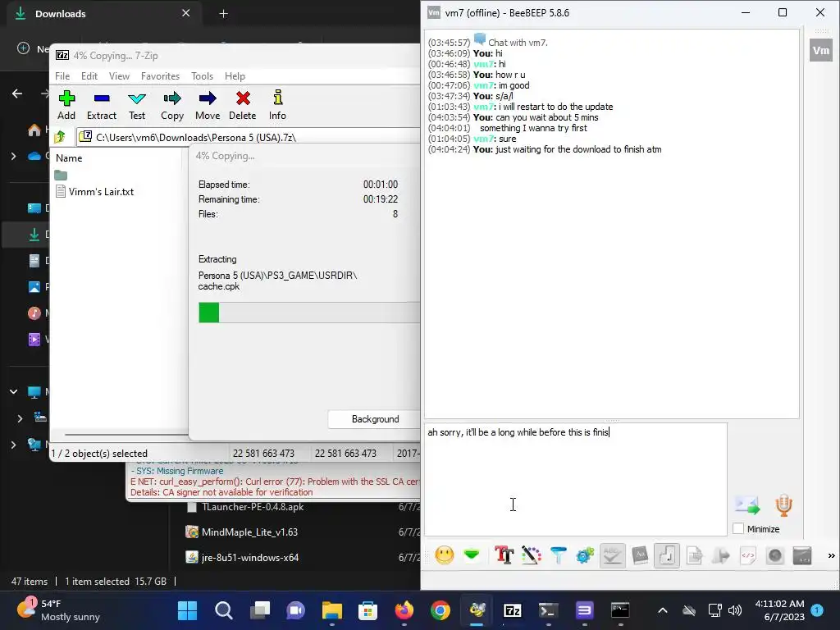This screenshot has height=630, width=840.
Task: Click the code tag icon in BeeBEEP toolbar
Action: [748, 555]
